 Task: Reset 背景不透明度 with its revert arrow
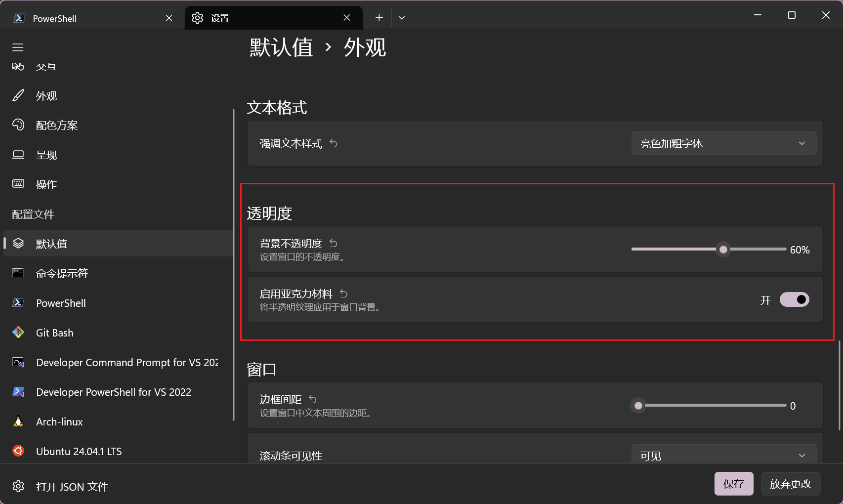(334, 243)
